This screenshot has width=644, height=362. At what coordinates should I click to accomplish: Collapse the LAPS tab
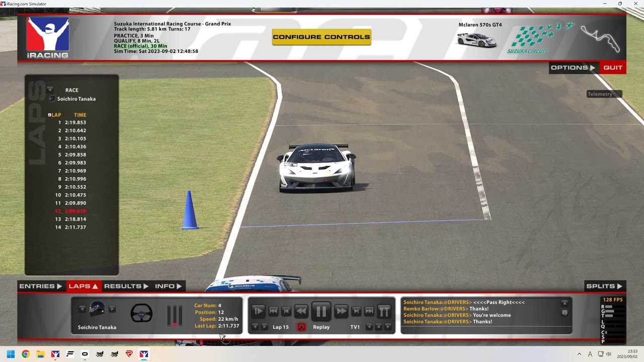tap(84, 286)
